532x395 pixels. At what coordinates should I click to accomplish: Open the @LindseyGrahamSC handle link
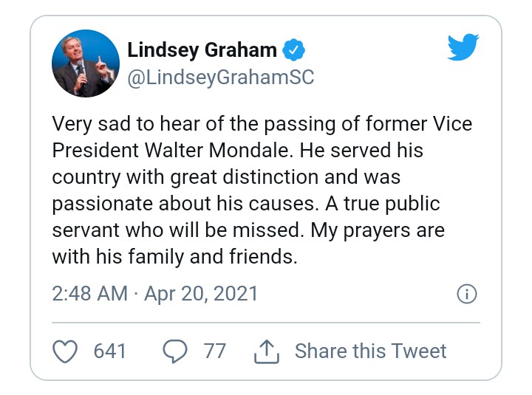[x=221, y=78]
